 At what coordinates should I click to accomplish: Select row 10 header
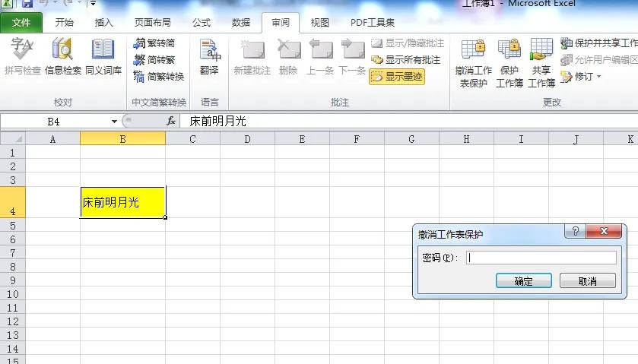coord(13,294)
